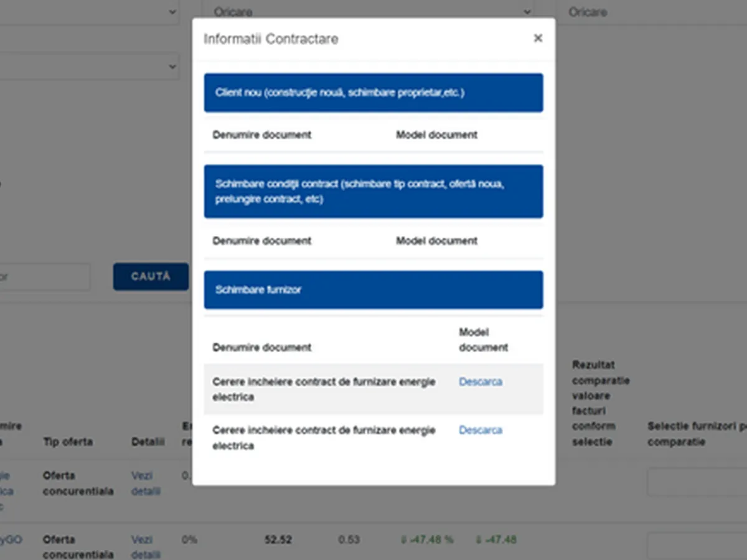Click the text field left of CAUTĂ
Viewport: 747px width, 560px height.
pos(45,277)
